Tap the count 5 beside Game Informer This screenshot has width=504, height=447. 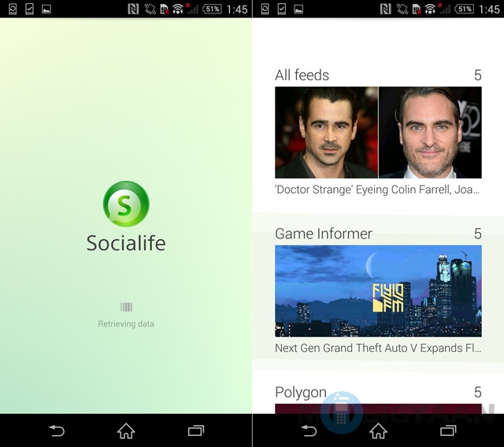pyautogui.click(x=478, y=234)
